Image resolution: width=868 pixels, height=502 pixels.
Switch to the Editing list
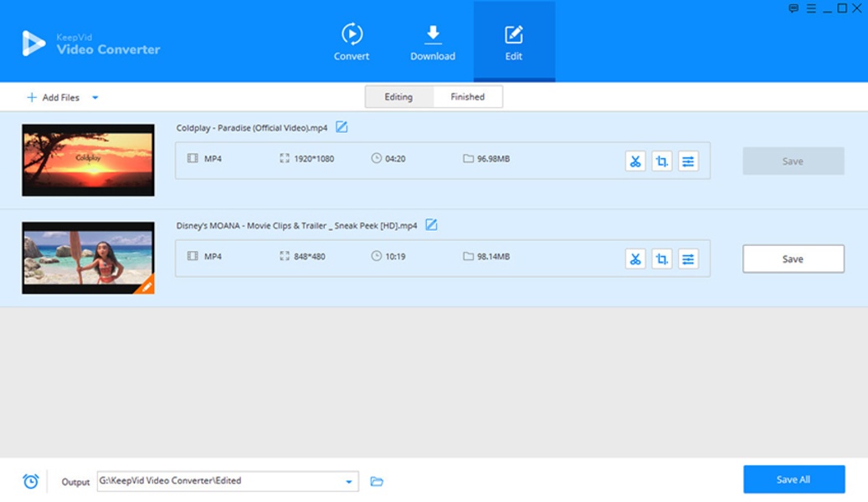tap(398, 97)
